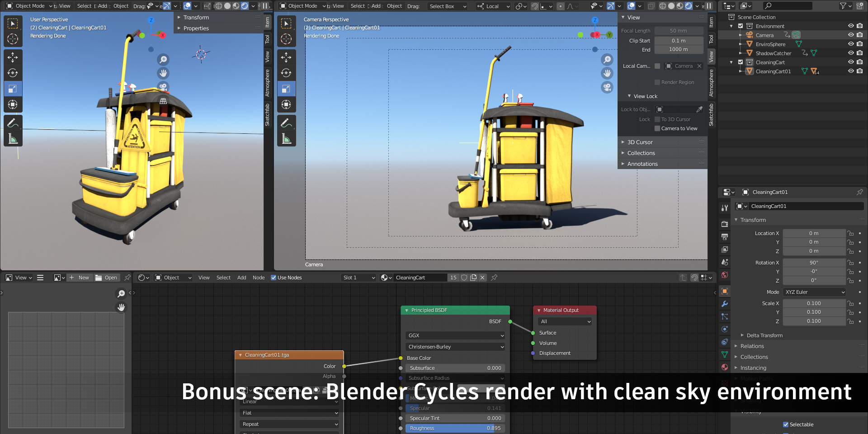Open the Repeat extension dropdown
Screen dimensions: 868x434
tap(289, 424)
